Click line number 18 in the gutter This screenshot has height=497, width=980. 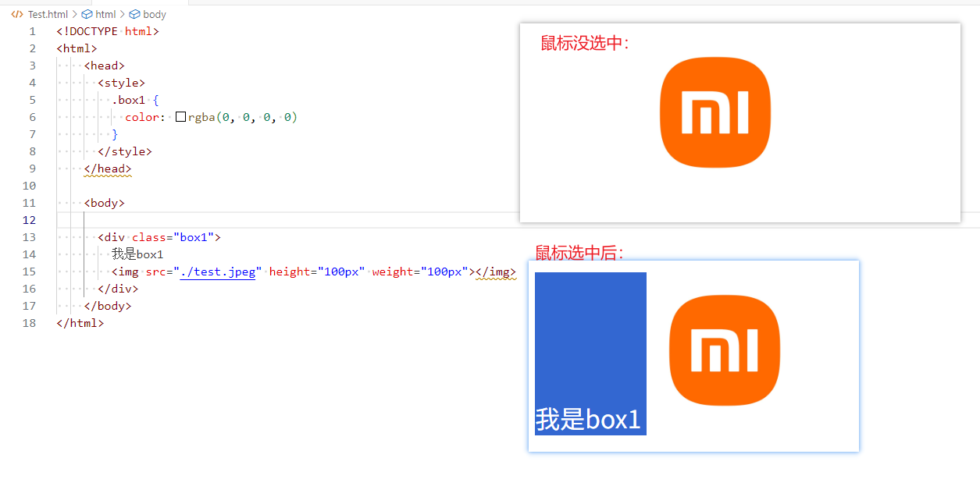click(30, 323)
